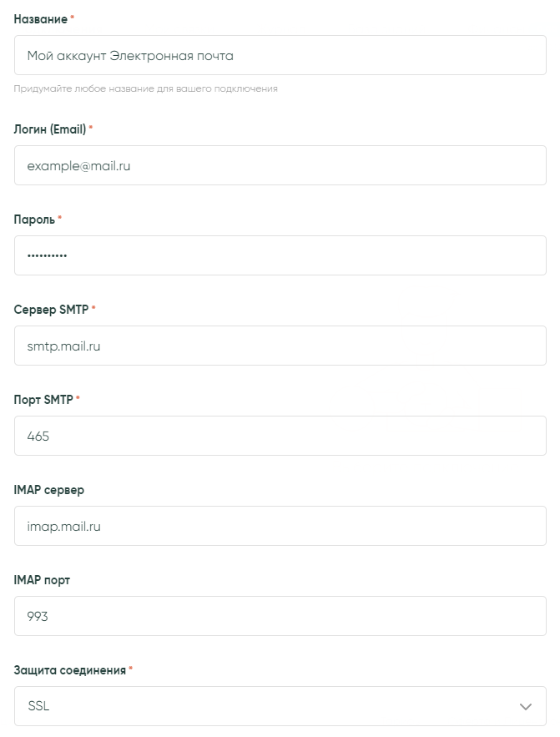
Task: Click the red asterisk beside Пароль label
Action: (60, 219)
